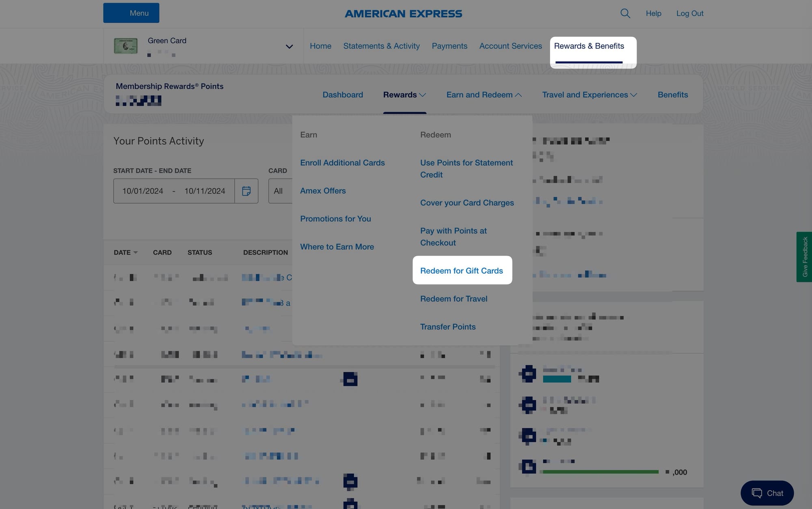Viewport: 812px width, 509px height.
Task: Open the date range calendar icon
Action: click(x=246, y=191)
